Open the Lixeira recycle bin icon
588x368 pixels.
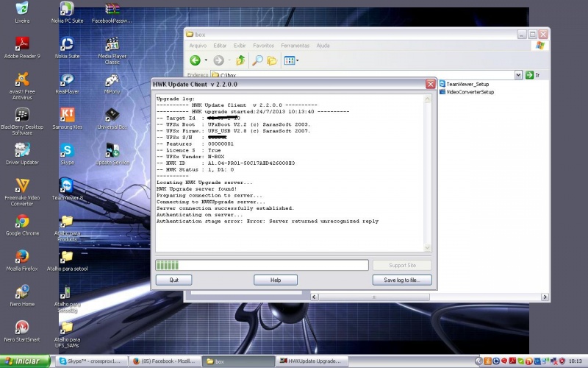(x=22, y=13)
